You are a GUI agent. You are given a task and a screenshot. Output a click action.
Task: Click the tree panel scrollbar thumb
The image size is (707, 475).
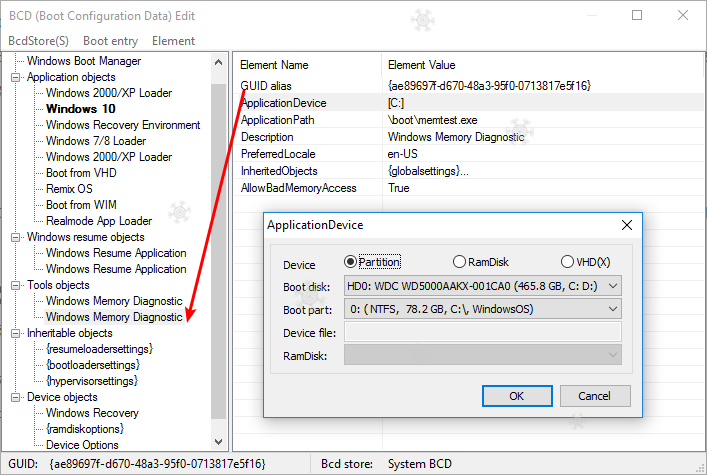[218, 251]
